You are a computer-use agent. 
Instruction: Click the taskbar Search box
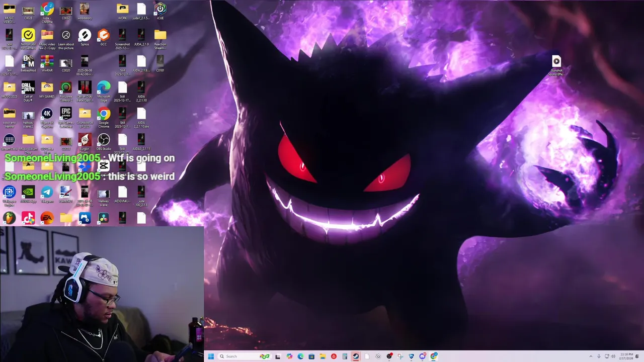[245, 356]
